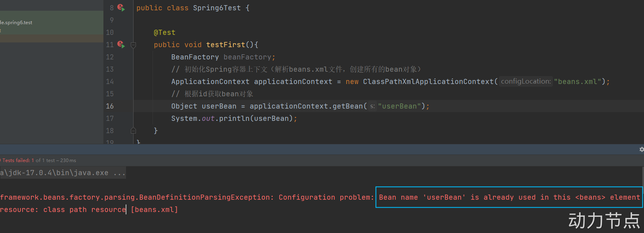Click the ClassPathXmlApplicationContext constructor call
The width and height of the screenshot is (644, 233).
[428, 82]
